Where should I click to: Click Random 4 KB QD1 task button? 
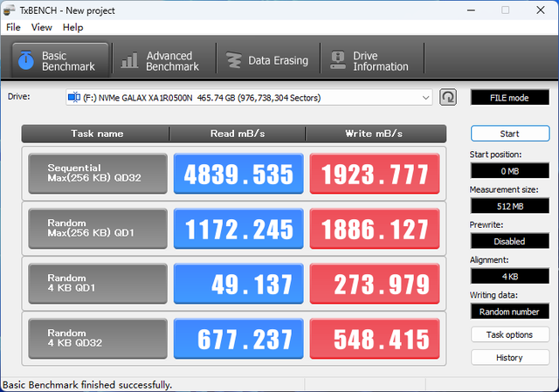(x=98, y=284)
